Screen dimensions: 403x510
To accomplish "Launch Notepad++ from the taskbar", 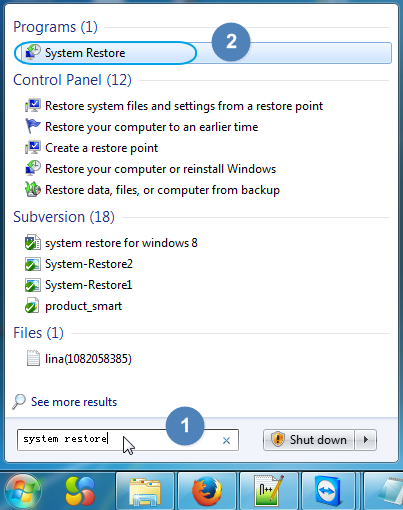I will click(x=269, y=491).
